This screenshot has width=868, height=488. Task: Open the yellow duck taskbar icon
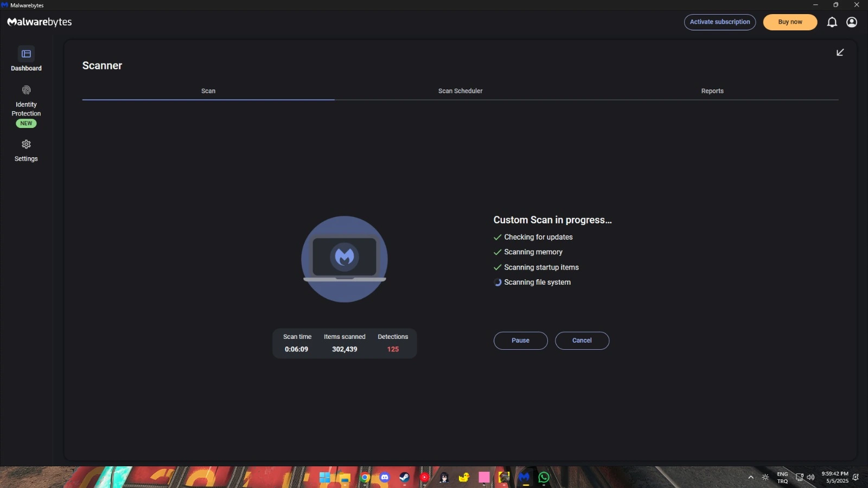pyautogui.click(x=464, y=478)
